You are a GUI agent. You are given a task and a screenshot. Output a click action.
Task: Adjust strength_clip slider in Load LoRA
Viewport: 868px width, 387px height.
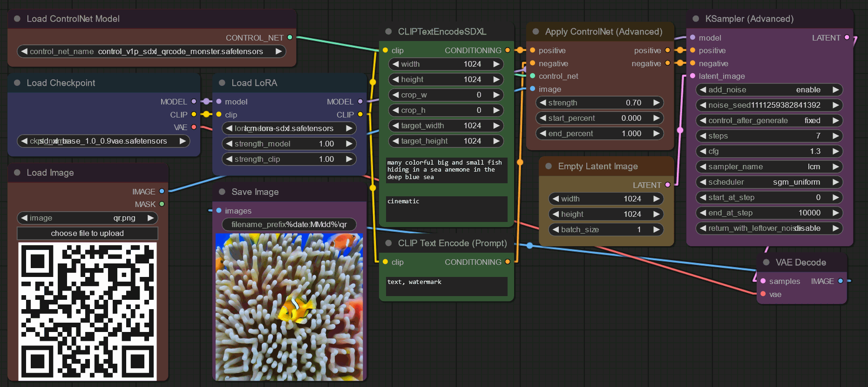(x=289, y=159)
